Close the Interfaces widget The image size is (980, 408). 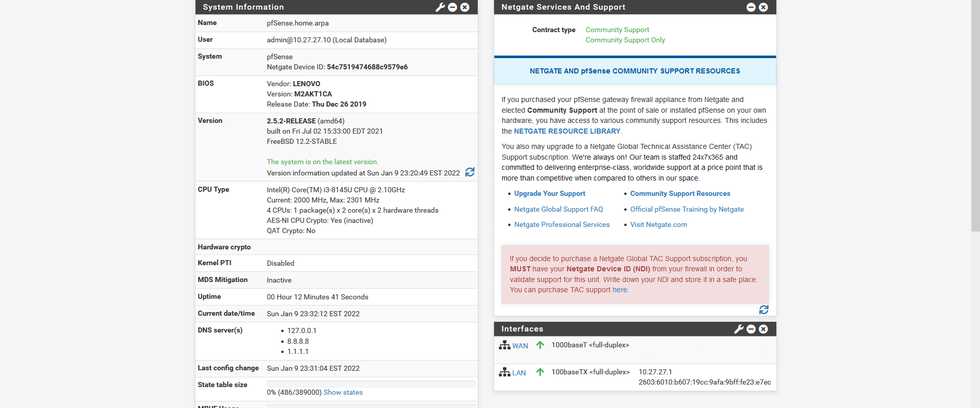tap(763, 329)
